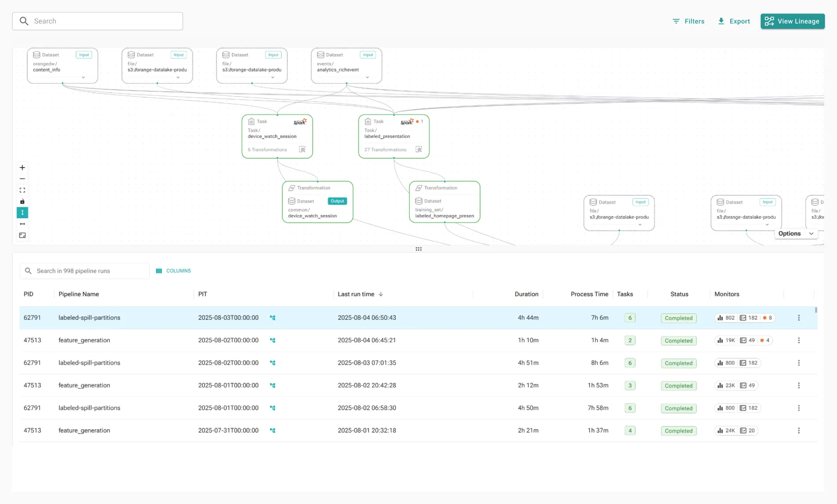The image size is (837, 504).
Task: Toggle the graph lock icon
Action: [22, 202]
